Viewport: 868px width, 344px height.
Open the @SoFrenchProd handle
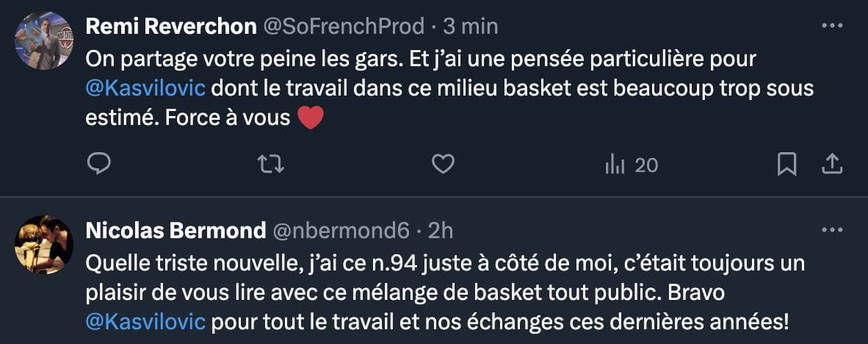tap(344, 26)
